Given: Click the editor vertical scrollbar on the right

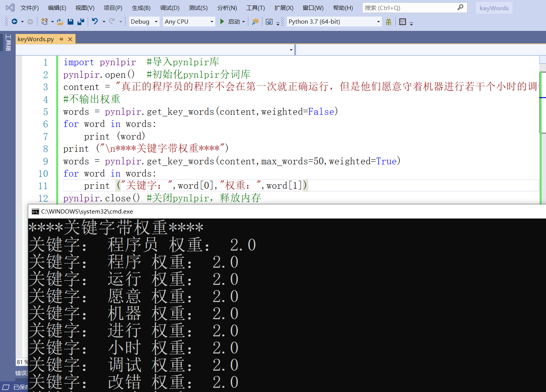Looking at the screenshot, I should point(543,130).
